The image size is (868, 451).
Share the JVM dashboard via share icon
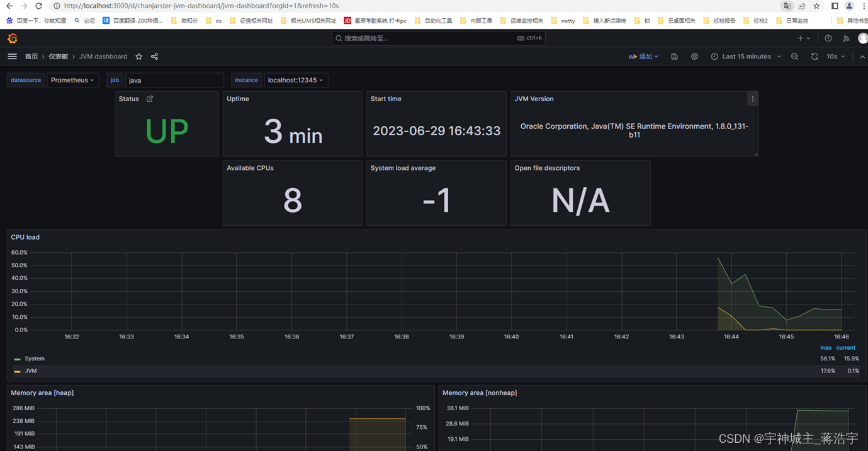tap(154, 56)
